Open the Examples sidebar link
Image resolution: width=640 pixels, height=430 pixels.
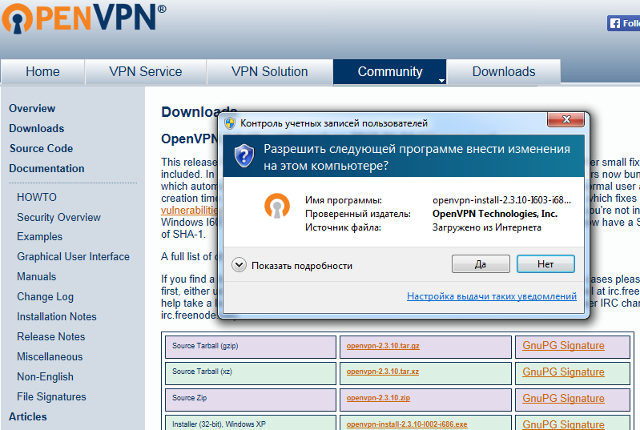click(x=40, y=237)
